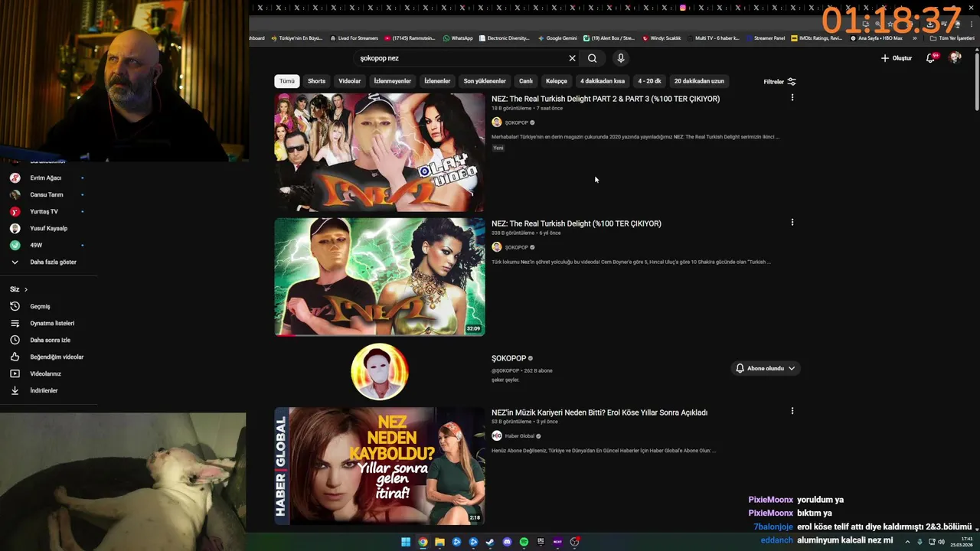Viewport: 980px width, 551px height.
Task: Open Livad For Streamers bookmark
Action: [354, 38]
